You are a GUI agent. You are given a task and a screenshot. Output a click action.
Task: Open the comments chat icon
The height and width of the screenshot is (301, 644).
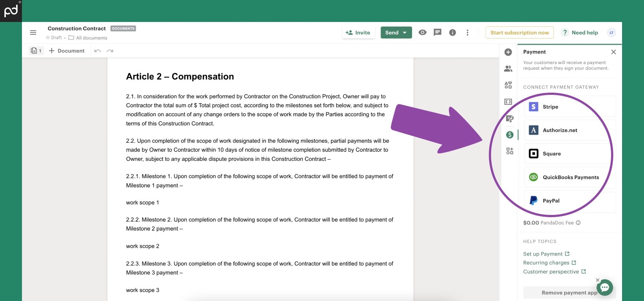click(437, 32)
